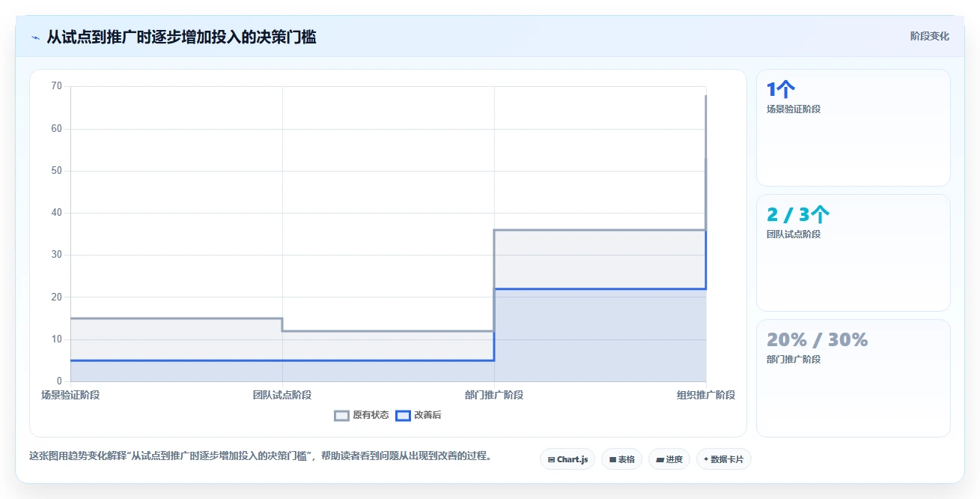Click the blue 改善后 legend swatch

click(x=403, y=415)
